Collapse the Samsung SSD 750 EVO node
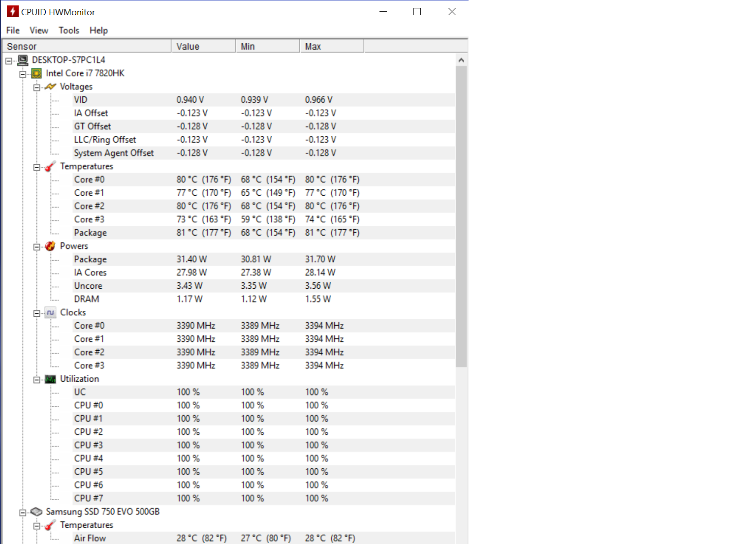 (x=23, y=513)
